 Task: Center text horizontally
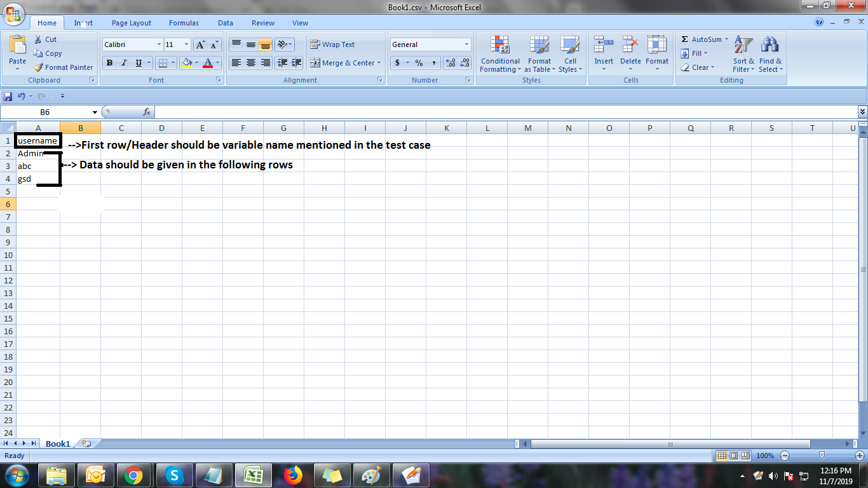pos(250,63)
